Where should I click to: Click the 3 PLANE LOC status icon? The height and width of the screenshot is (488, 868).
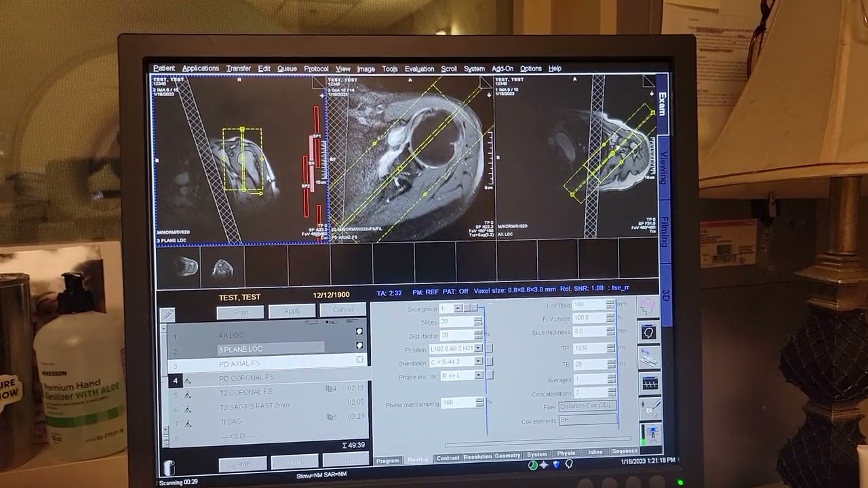click(x=359, y=346)
